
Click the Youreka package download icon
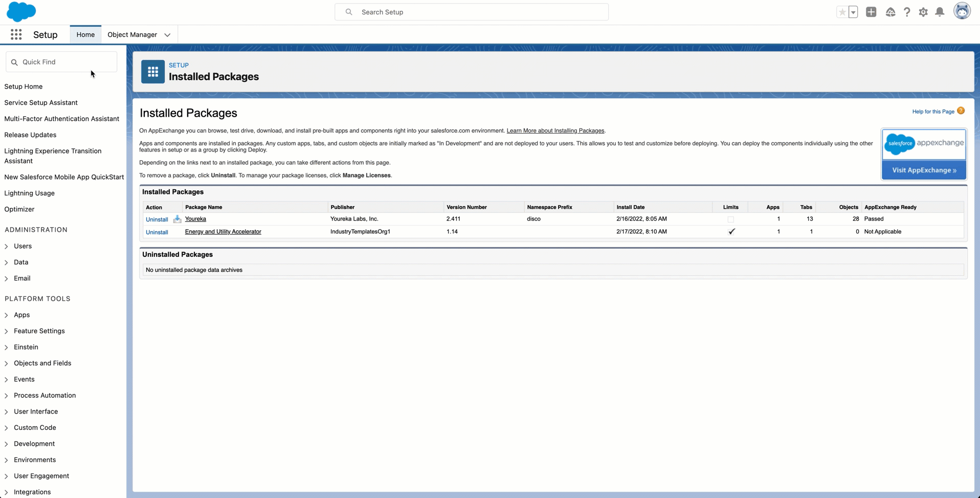point(177,219)
